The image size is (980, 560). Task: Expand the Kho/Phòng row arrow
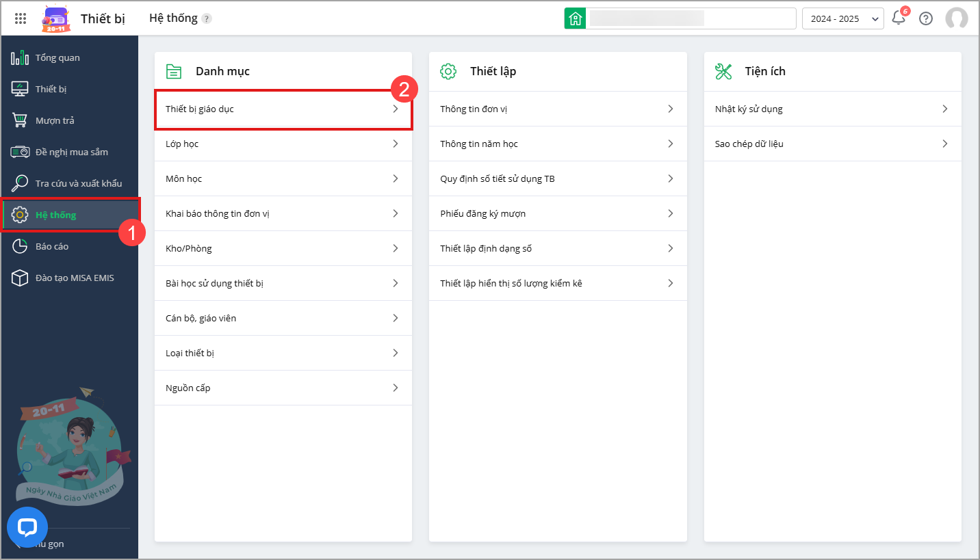pyautogui.click(x=395, y=248)
